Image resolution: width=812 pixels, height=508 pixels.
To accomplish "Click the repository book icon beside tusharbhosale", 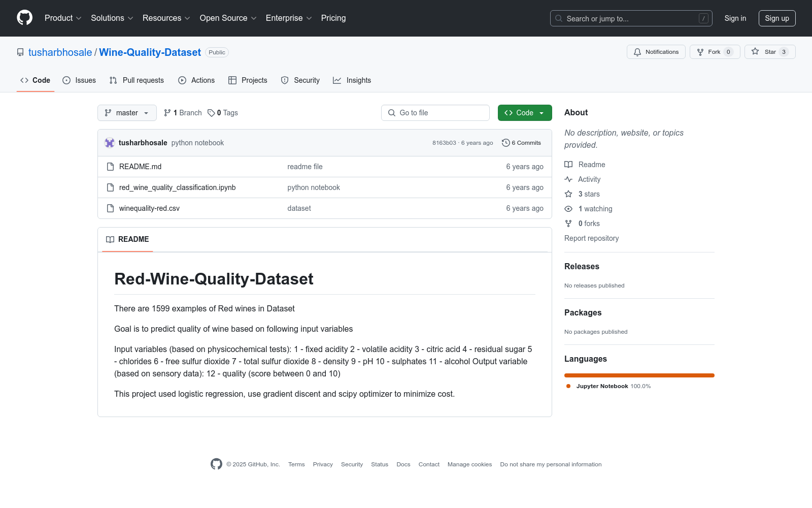I will coord(20,52).
